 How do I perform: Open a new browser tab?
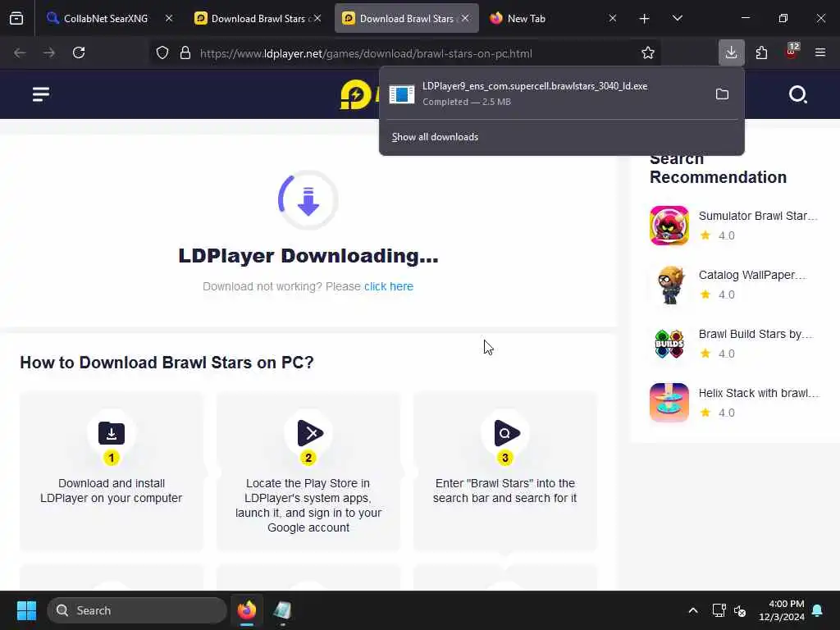click(x=645, y=19)
